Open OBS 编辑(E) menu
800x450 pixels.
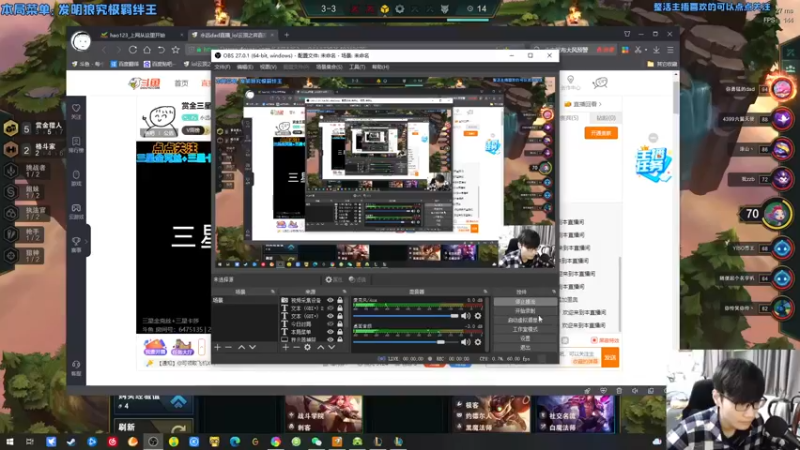[x=245, y=67]
